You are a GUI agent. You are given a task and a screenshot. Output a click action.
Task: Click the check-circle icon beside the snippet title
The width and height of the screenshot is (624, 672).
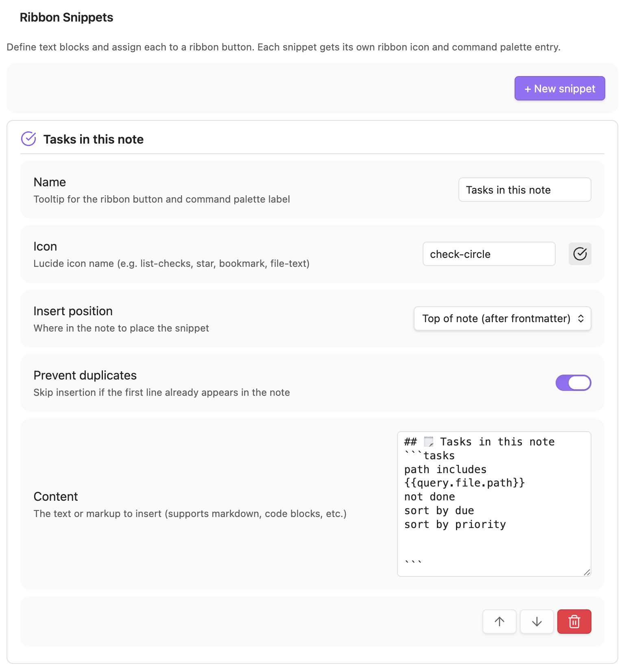(x=28, y=139)
